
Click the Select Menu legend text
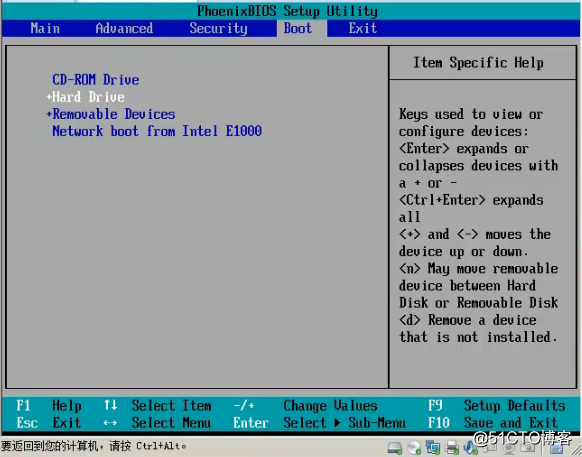171,422
